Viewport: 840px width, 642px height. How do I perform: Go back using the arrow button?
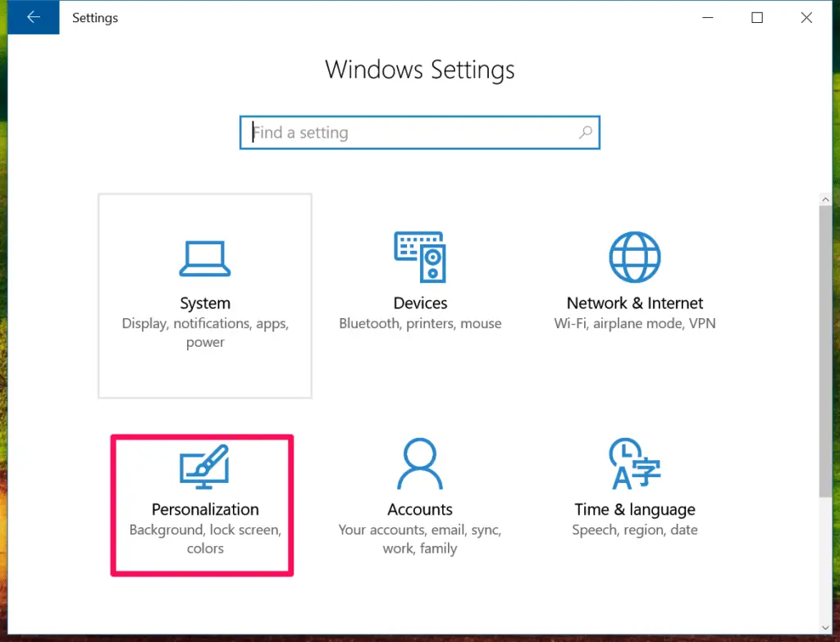(x=34, y=17)
